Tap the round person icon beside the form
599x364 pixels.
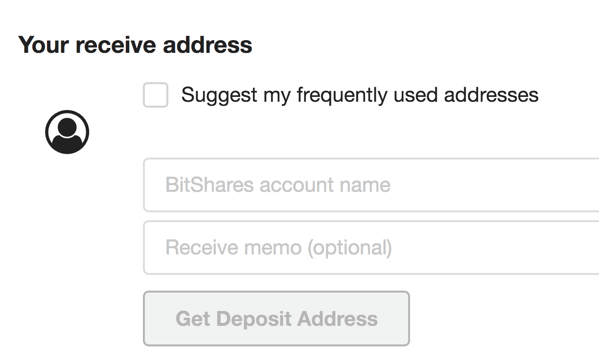(x=67, y=132)
